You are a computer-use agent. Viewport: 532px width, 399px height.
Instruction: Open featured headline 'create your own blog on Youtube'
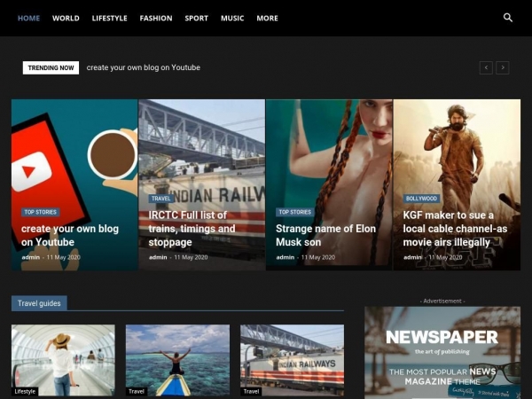coord(70,235)
